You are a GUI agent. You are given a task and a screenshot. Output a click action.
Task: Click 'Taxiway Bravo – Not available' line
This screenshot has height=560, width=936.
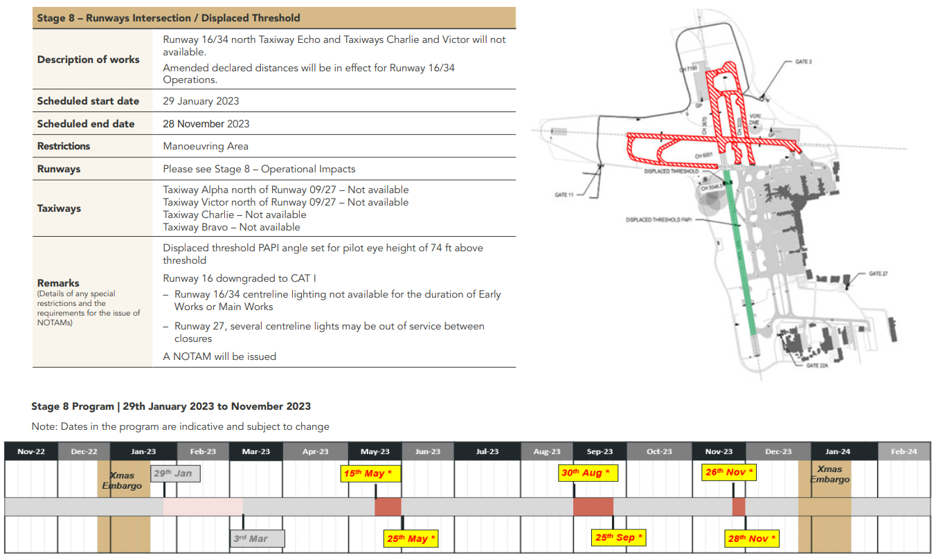click(232, 227)
